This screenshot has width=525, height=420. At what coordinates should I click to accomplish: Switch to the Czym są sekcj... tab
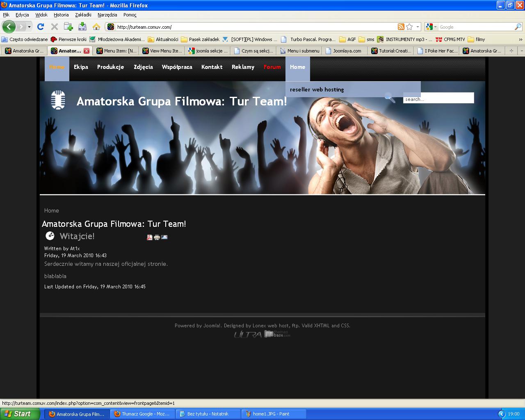pyautogui.click(x=254, y=51)
